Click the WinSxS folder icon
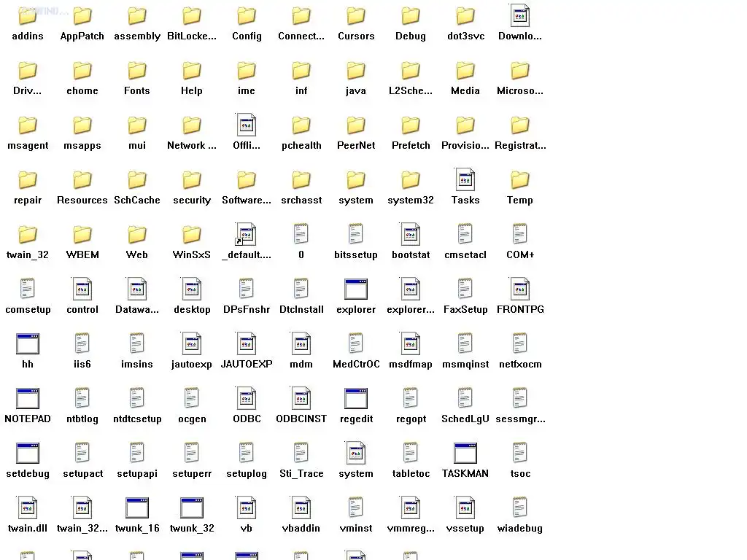Viewport: 747px width, 560px height. click(192, 235)
